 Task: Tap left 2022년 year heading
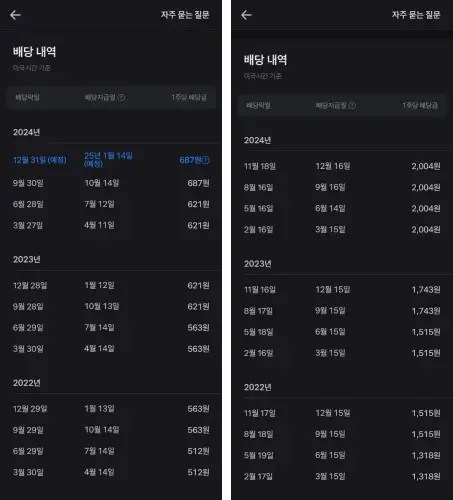tap(26, 383)
